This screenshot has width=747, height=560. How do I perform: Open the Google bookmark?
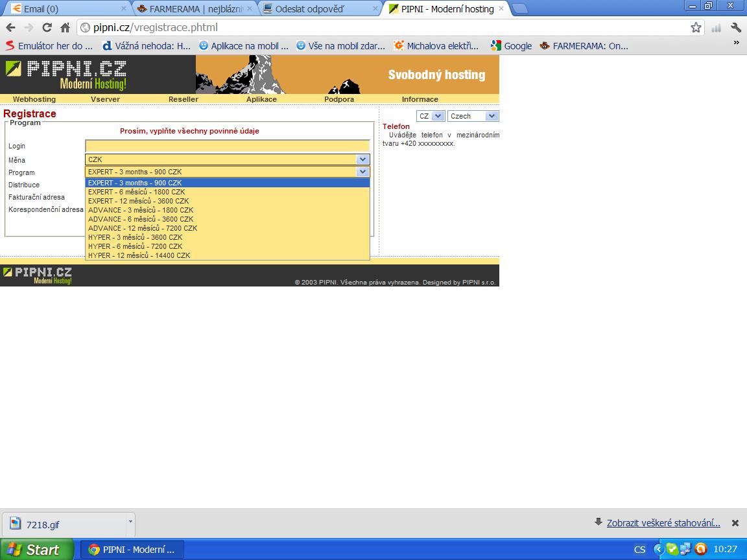[x=511, y=46]
